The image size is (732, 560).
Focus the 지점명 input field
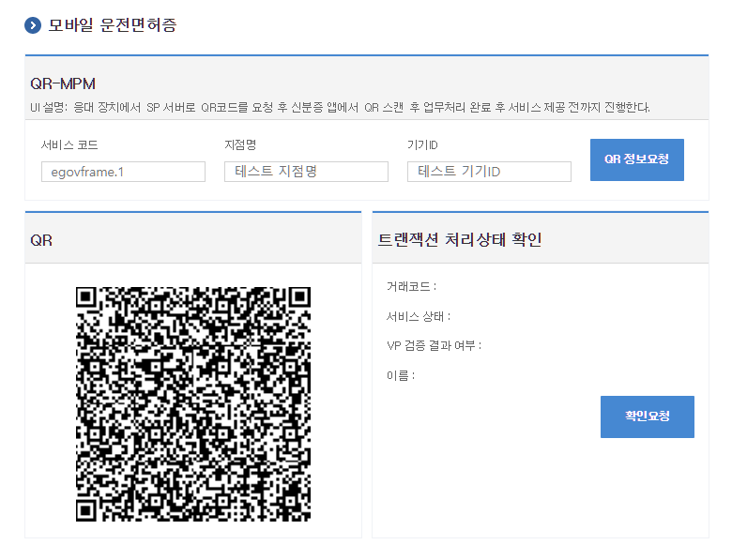(306, 172)
